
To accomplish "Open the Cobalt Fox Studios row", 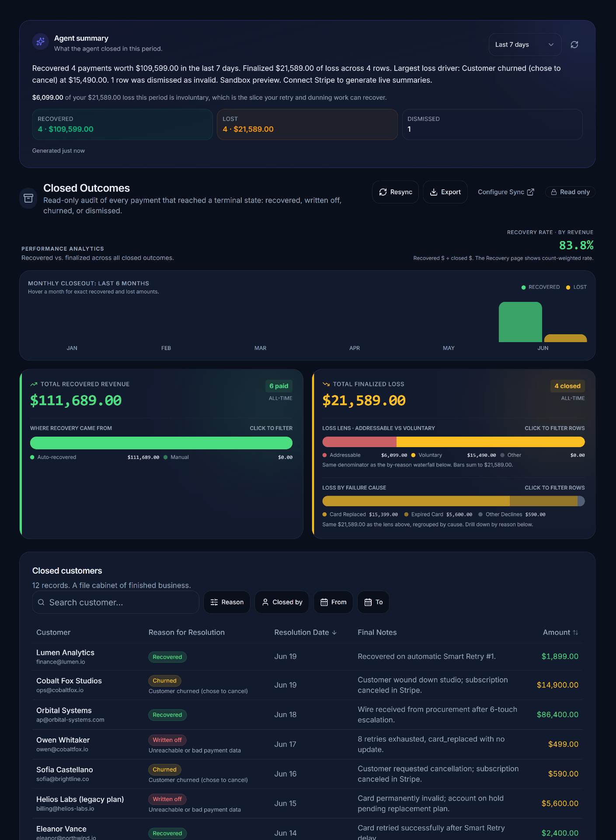I will pos(307,685).
